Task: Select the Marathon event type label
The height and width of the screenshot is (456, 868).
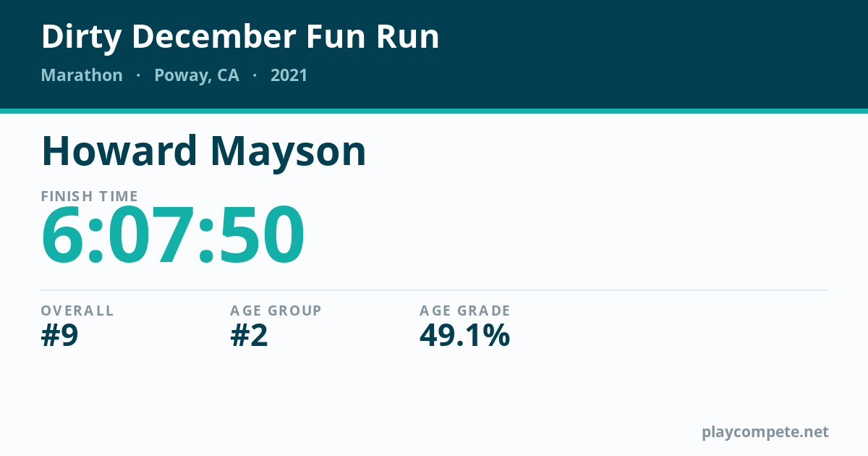Action: (82, 75)
